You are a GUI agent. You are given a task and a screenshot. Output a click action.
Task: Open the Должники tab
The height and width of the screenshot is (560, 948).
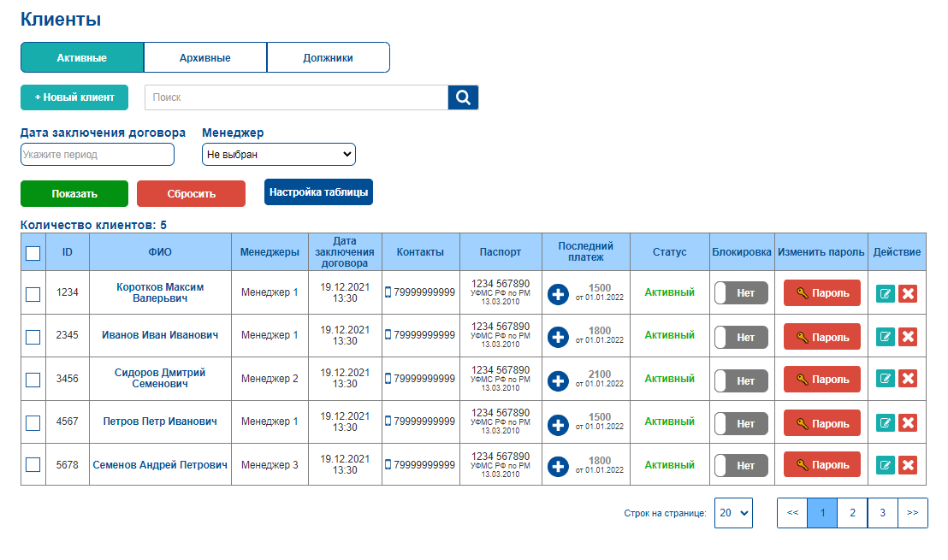tap(329, 58)
